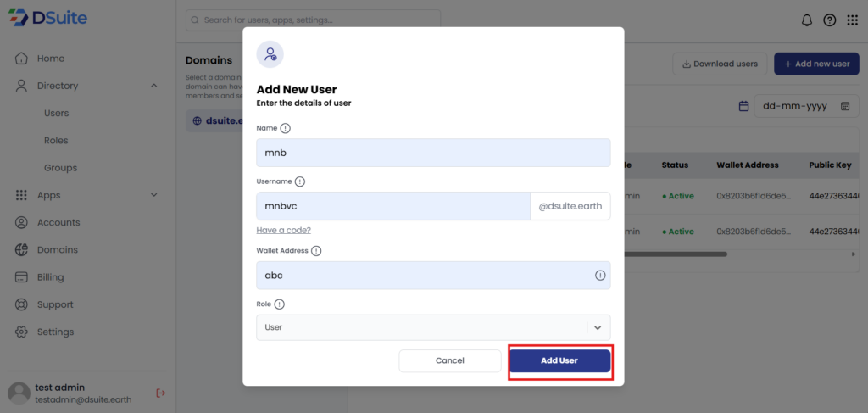This screenshot has height=413, width=868.
Task: Expand the Apps sidebar section
Action: tap(154, 195)
